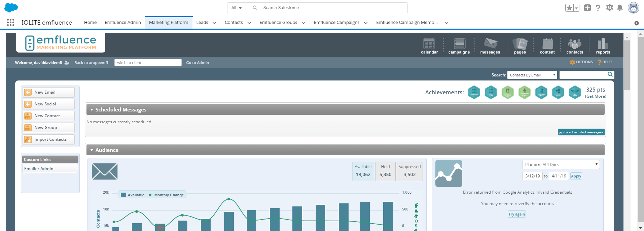Viewport: 644px width, 231px height.
Task: Click the New Group button
Action: point(49,128)
